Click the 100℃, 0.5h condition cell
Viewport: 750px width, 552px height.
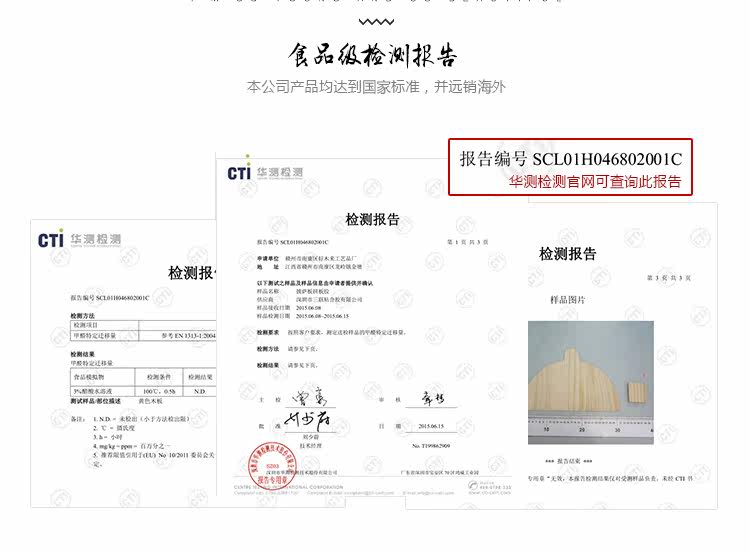(x=159, y=391)
